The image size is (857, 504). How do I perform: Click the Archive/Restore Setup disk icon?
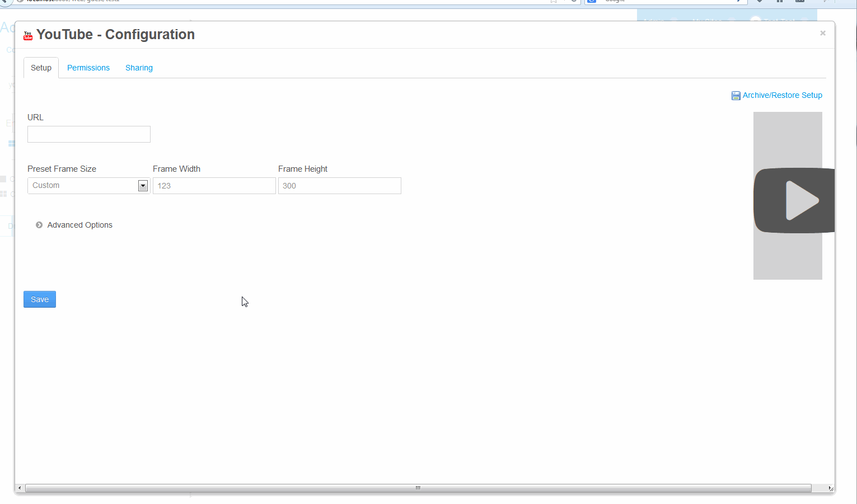point(736,96)
